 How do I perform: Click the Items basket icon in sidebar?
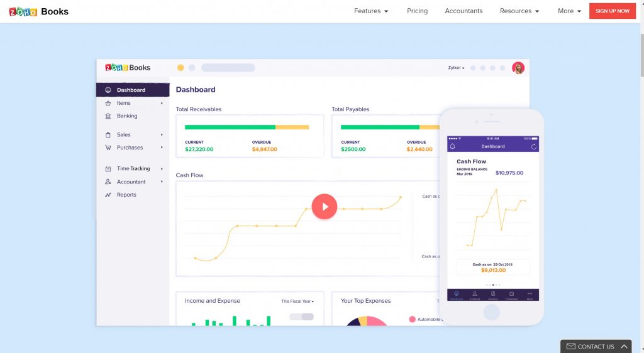108,103
